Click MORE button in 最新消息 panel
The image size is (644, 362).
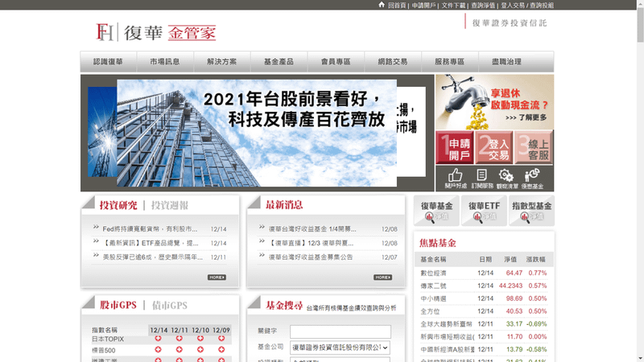click(383, 278)
